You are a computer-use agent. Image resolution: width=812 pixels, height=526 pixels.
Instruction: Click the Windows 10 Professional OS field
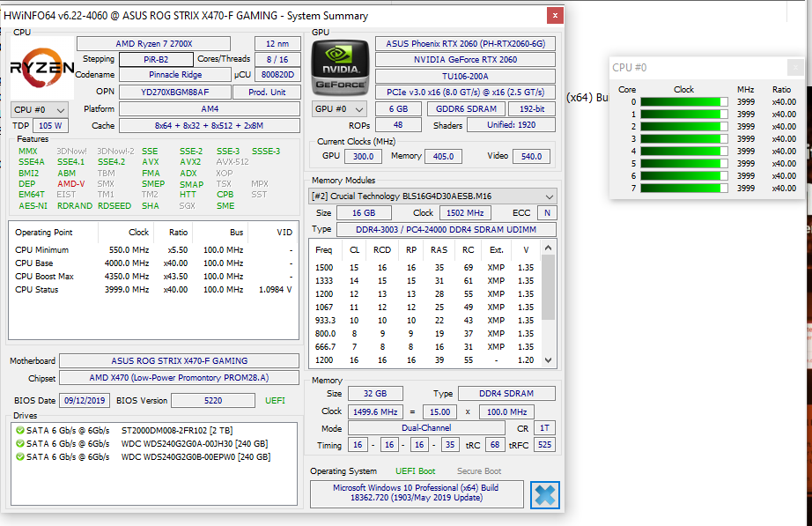coord(417,493)
